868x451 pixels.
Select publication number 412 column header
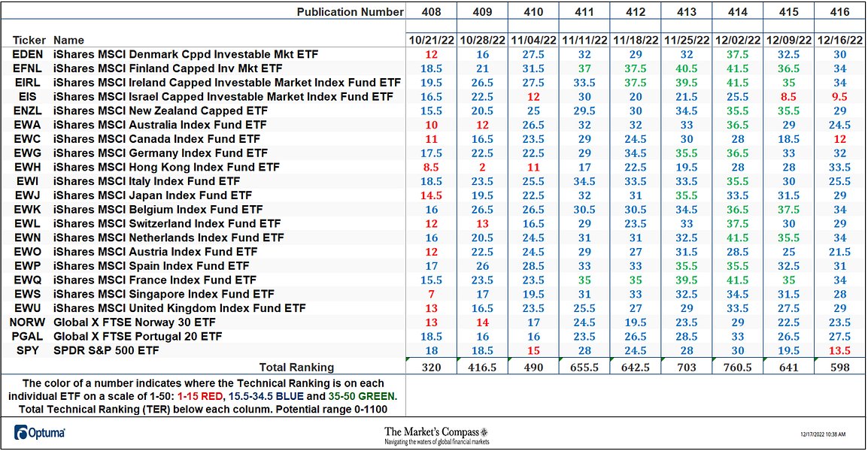636,11
